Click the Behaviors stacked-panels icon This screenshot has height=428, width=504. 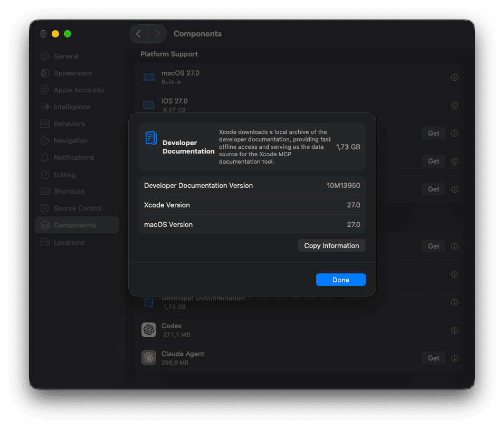pos(45,123)
